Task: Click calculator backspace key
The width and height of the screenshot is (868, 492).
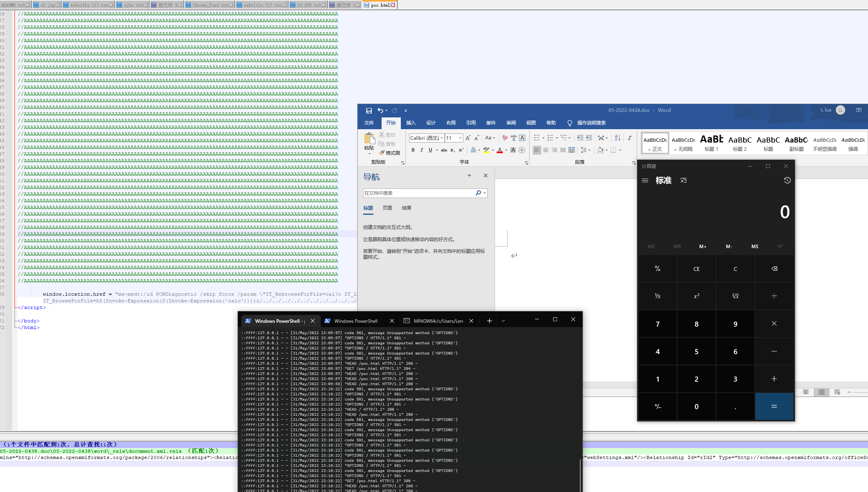Action: (x=774, y=269)
